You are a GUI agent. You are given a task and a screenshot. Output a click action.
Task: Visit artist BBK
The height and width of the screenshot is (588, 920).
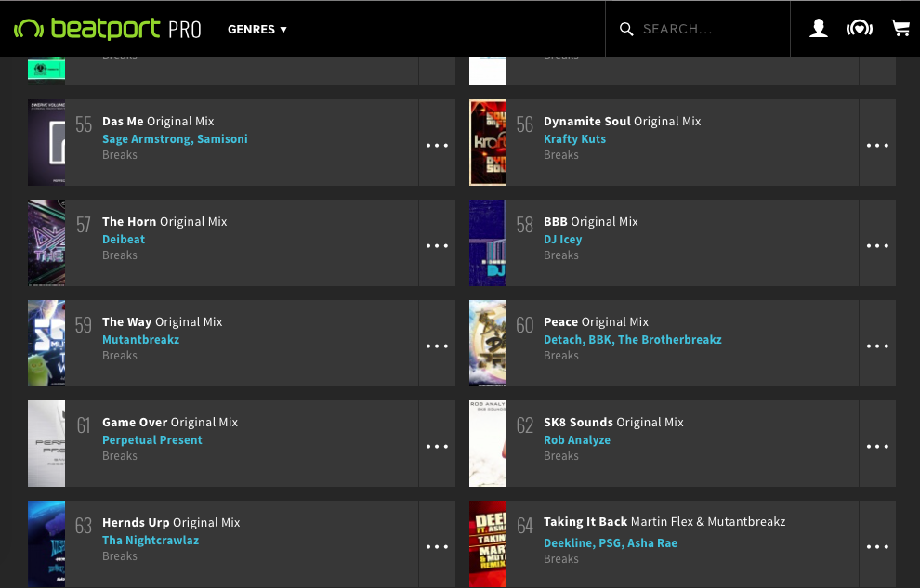coord(600,339)
